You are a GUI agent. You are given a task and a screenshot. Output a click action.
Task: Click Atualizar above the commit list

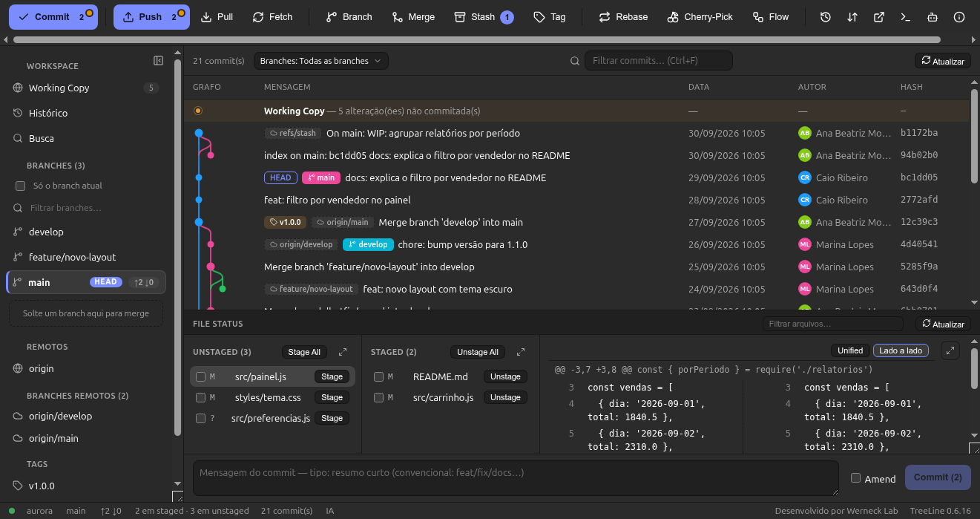[943, 61]
